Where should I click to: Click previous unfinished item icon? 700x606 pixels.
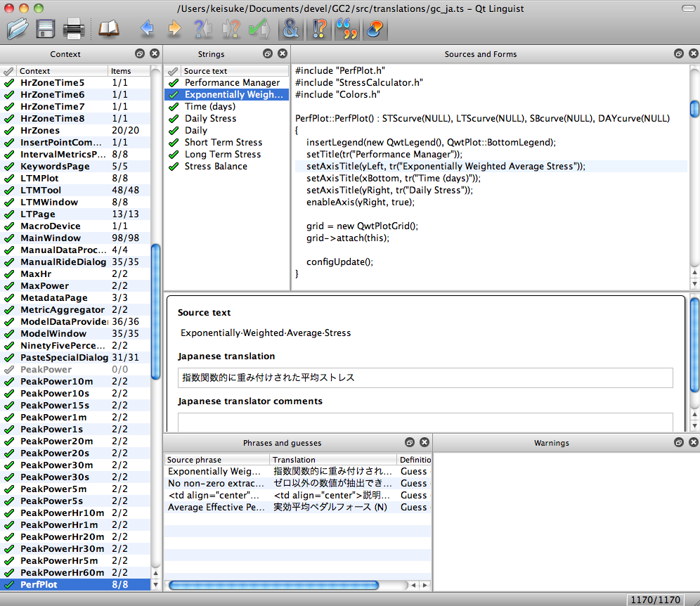point(203,29)
